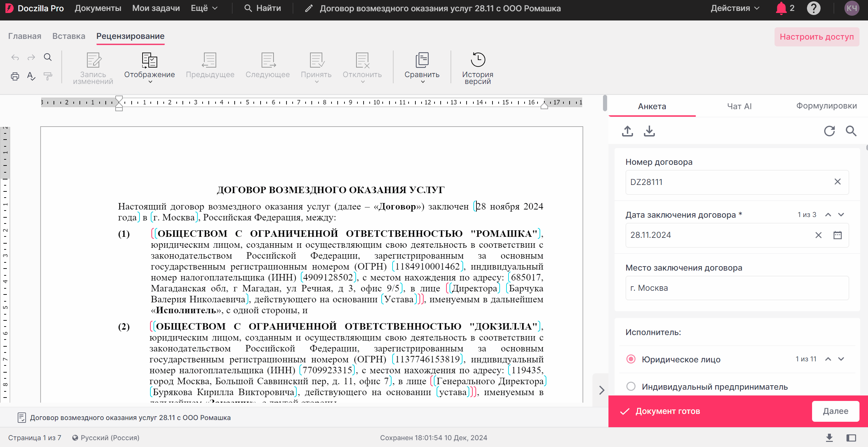The height and width of the screenshot is (447, 868).
Task: Click the left indent marker on ruler
Action: point(119,103)
